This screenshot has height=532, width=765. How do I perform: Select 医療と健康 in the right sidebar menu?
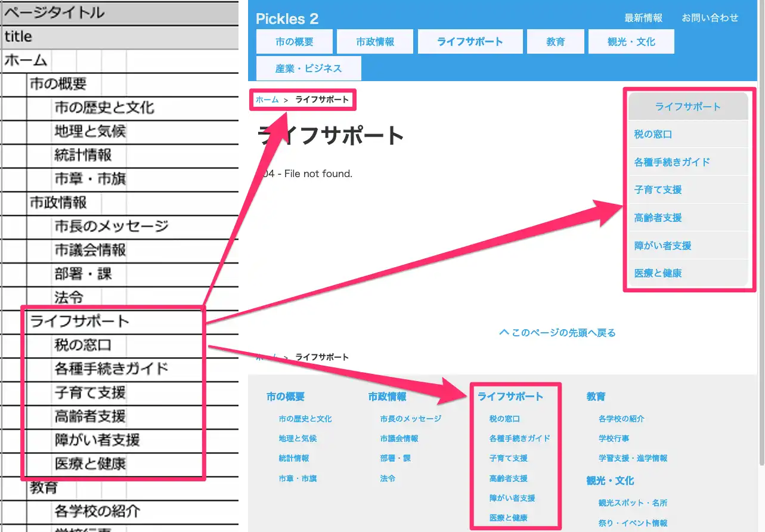click(658, 273)
